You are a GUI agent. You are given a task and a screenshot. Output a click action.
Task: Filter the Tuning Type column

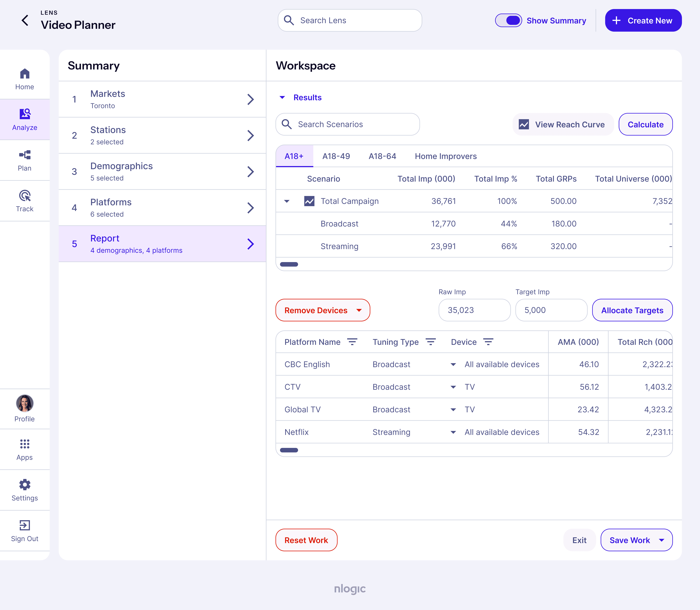[431, 342]
